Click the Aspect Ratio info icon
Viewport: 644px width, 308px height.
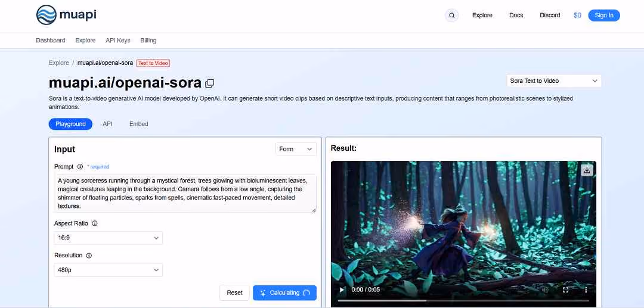(x=94, y=223)
